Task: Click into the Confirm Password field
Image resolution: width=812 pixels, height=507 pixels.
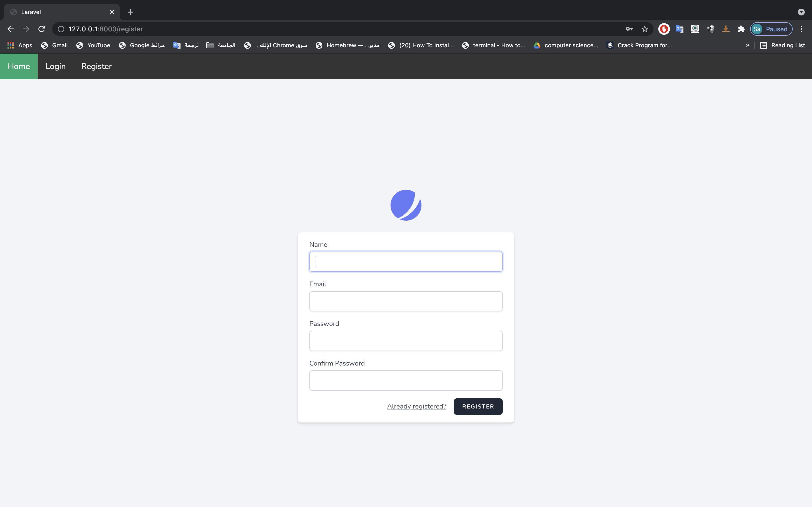Action: (x=406, y=380)
